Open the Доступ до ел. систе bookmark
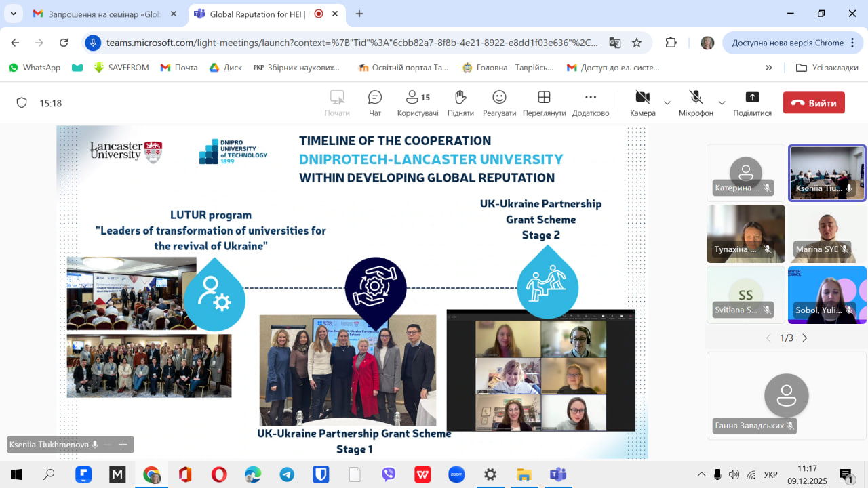Image resolution: width=868 pixels, height=488 pixels. (613, 68)
